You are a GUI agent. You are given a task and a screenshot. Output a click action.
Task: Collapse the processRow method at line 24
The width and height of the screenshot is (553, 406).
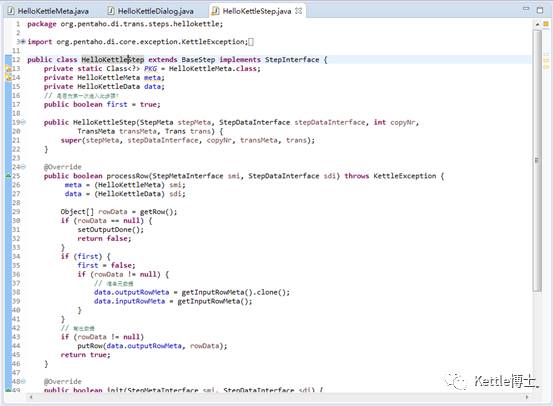(23, 167)
